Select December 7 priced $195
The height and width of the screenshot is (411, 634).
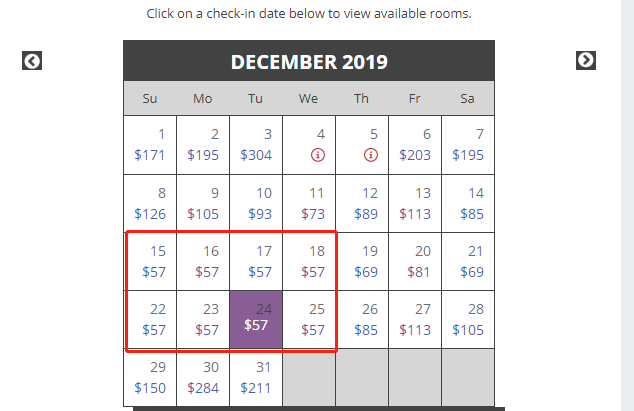[x=468, y=145]
